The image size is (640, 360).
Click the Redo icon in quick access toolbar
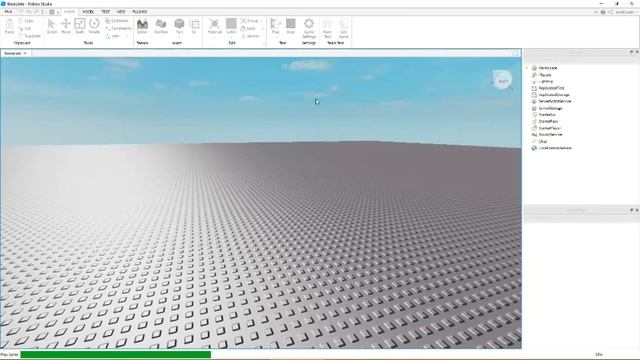(x=37, y=12)
